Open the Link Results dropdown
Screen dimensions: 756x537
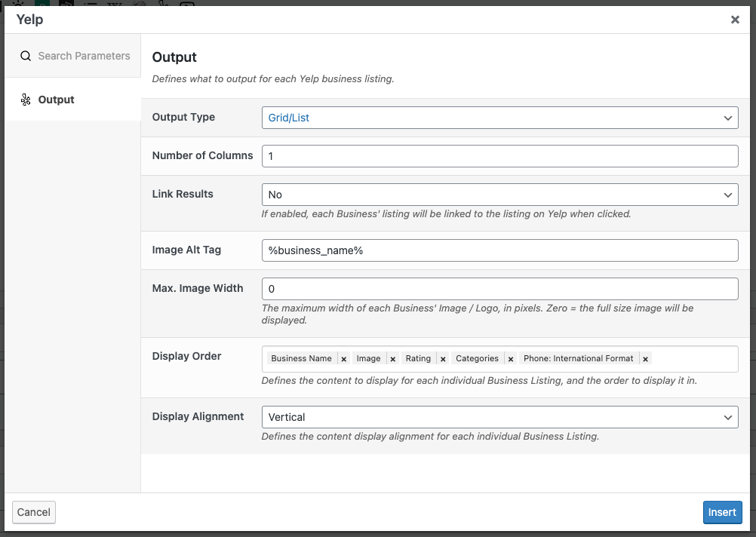coord(500,195)
